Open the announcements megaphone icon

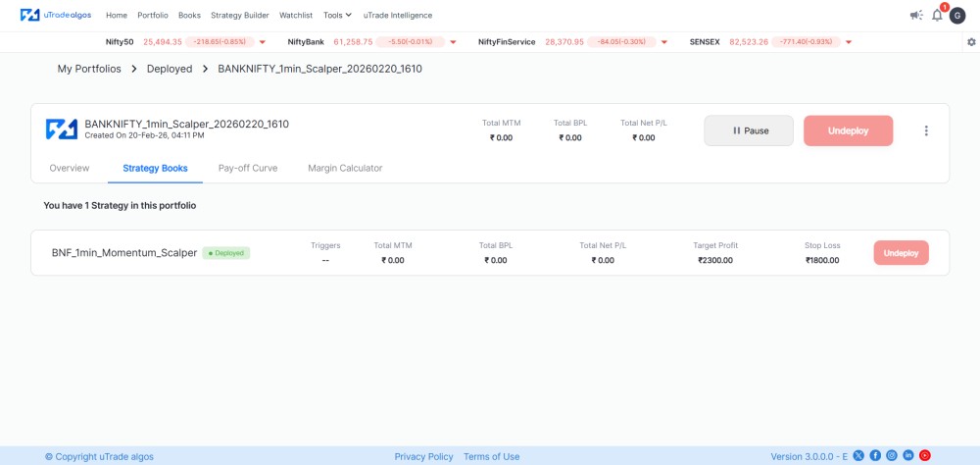point(916,15)
